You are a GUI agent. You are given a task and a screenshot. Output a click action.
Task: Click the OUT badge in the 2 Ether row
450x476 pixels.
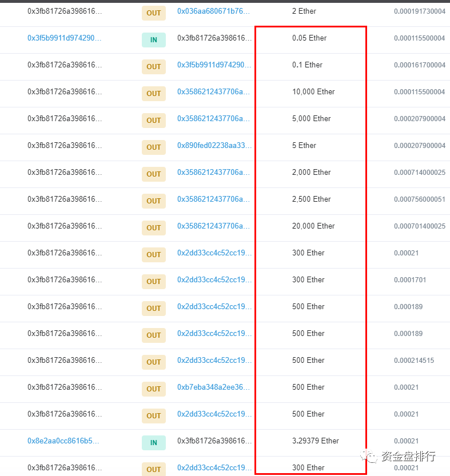point(153,13)
